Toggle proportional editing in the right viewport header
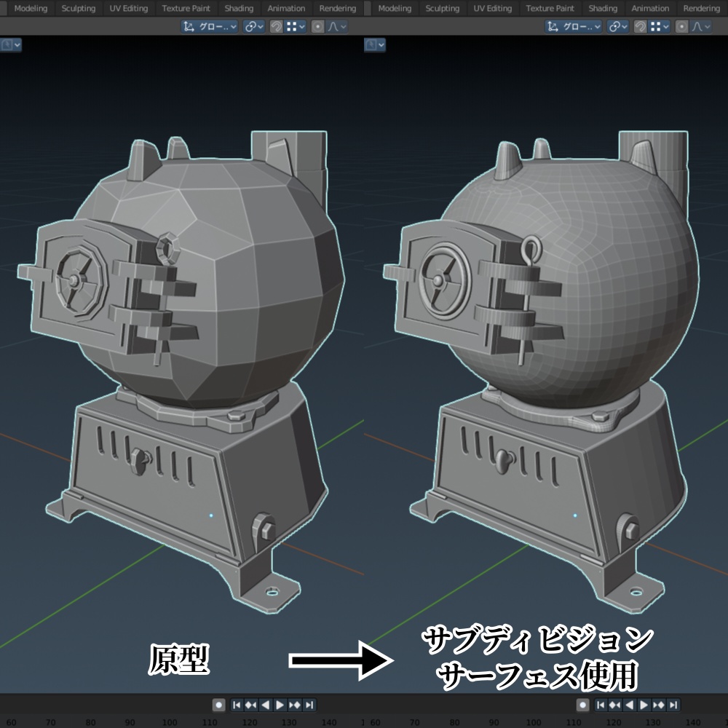This screenshot has width=728, height=728. pos(683,25)
